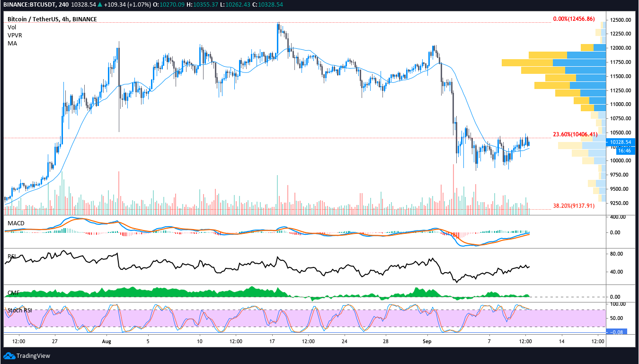Image resolution: width=639 pixels, height=364 pixels.
Task: Click the 14 date on time axis
Action: tap(562, 341)
